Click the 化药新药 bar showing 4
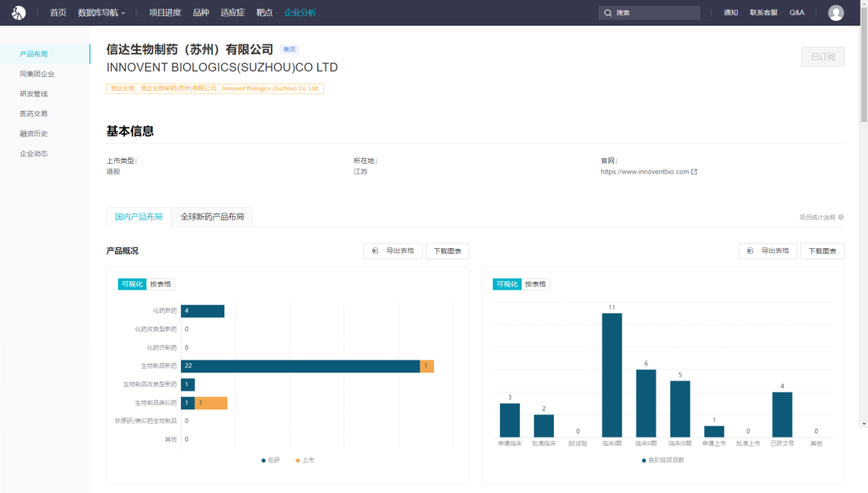 tap(203, 311)
